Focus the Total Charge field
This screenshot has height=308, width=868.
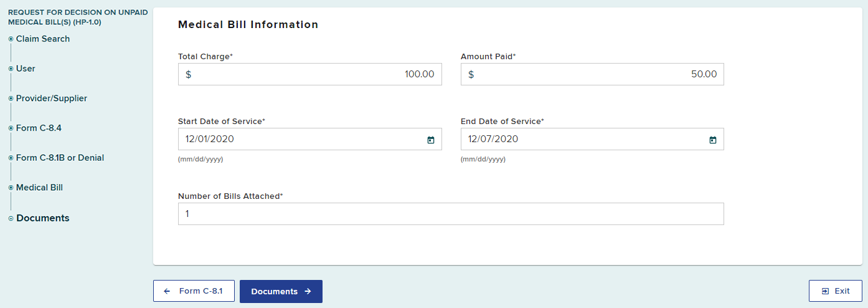coord(309,74)
